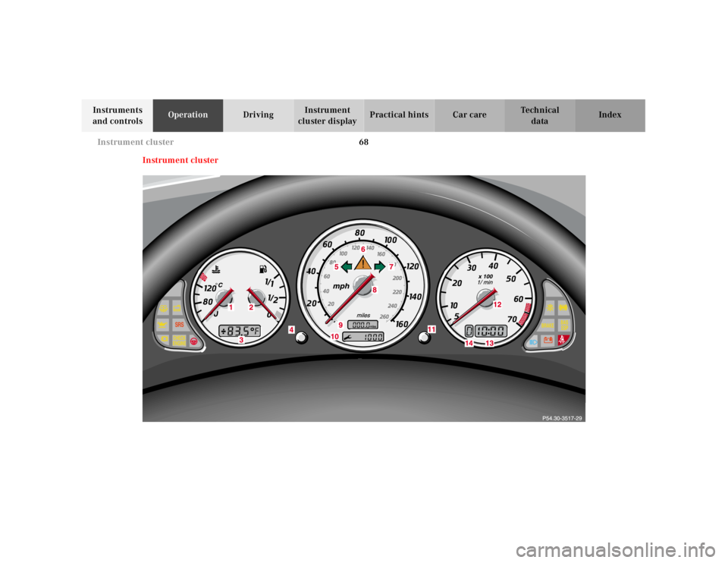Click the red Instrument cluster heading
728x563 pixels.
(180, 160)
